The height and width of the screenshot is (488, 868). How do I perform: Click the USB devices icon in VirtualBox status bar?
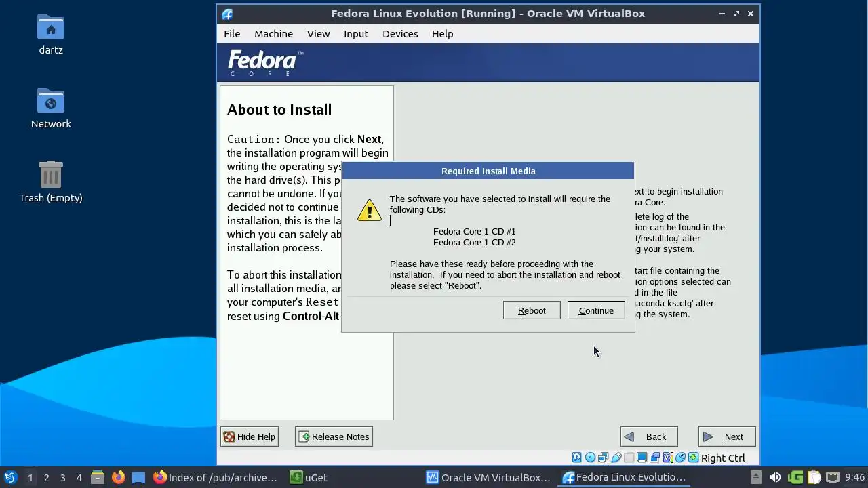616,457
